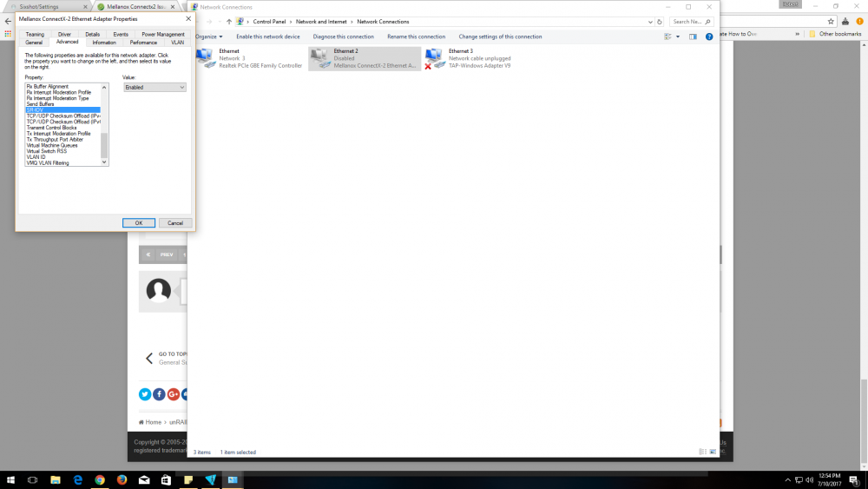868x489 pixels.
Task: Select the Ethernet 3 TAP-Windows adapter
Action: pyautogui.click(x=469, y=58)
